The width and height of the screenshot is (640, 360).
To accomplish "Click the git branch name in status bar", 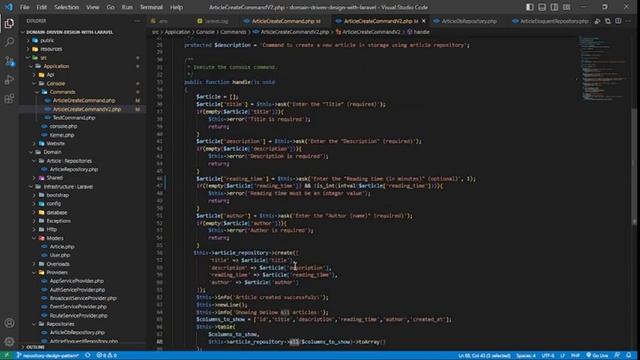I will [48, 356].
